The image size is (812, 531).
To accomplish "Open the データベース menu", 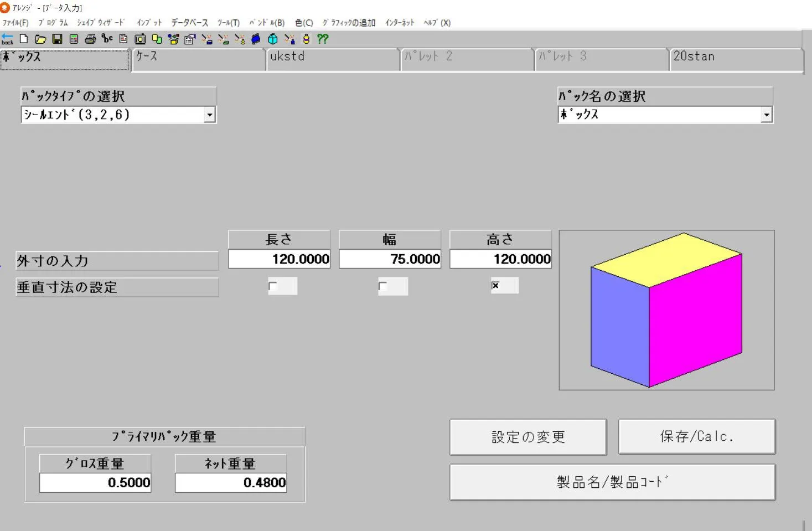I will pyautogui.click(x=189, y=23).
